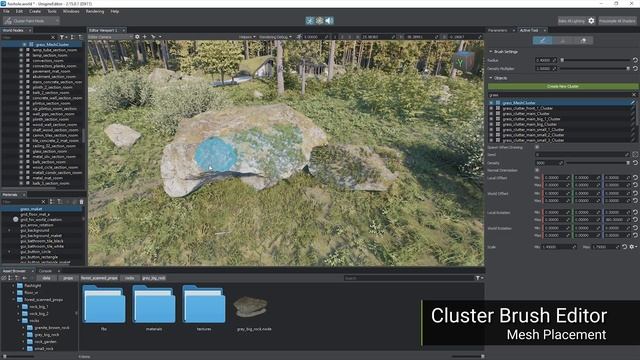Click the Recompile All Shaders button
The width and height of the screenshot is (640, 360).
(x=617, y=20)
